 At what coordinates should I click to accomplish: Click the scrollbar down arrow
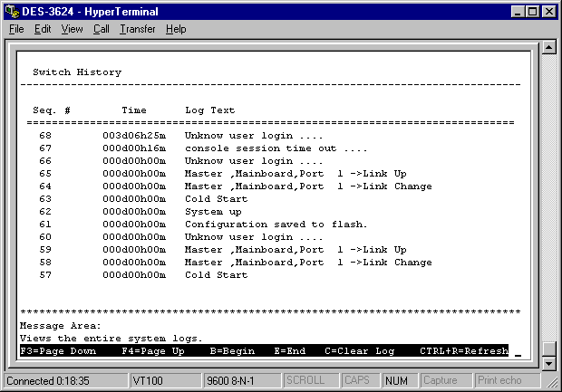tap(548, 363)
